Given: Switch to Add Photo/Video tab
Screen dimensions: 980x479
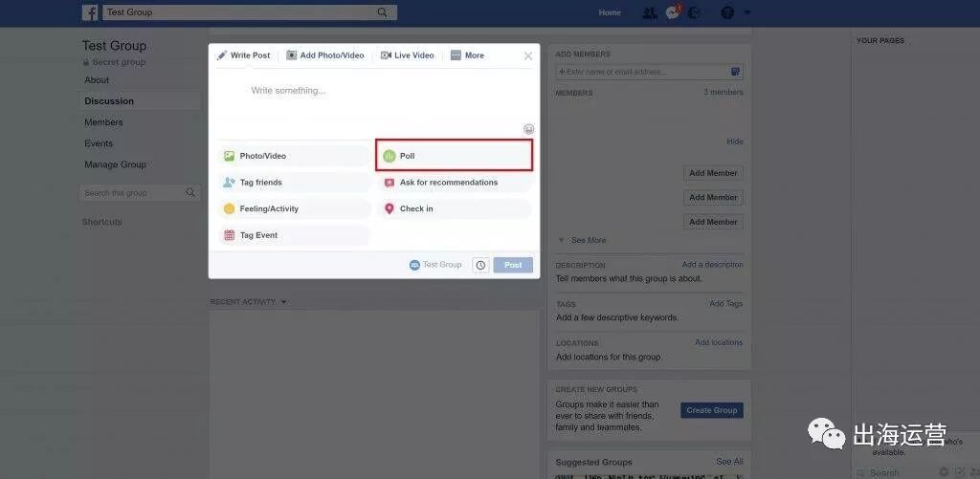Looking at the screenshot, I should tap(325, 55).
